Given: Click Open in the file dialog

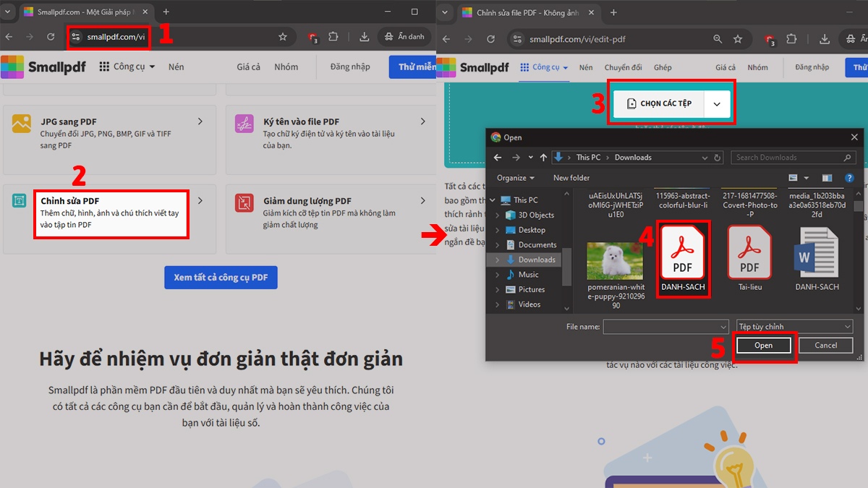Looking at the screenshot, I should [x=764, y=346].
